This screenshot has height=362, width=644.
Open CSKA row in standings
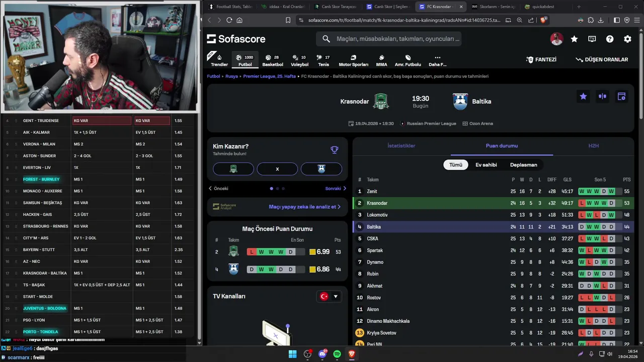coord(494,238)
